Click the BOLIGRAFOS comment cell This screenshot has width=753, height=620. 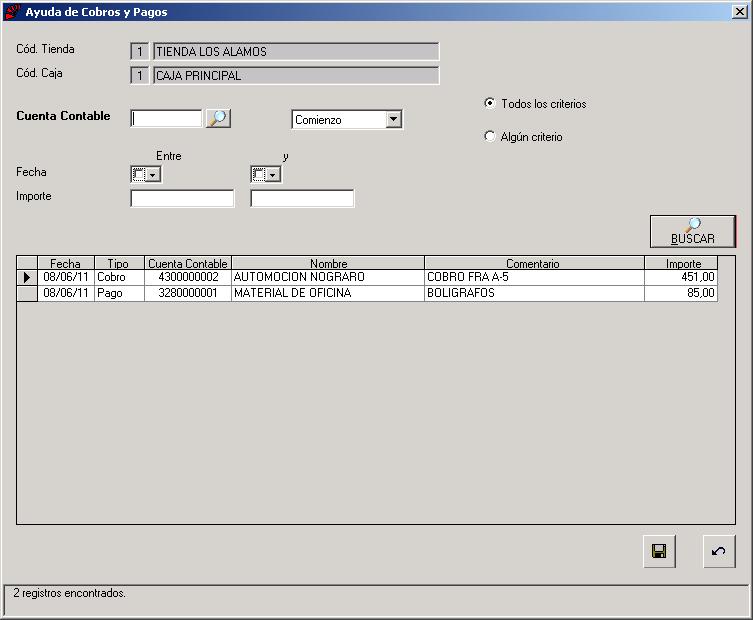tap(534, 293)
